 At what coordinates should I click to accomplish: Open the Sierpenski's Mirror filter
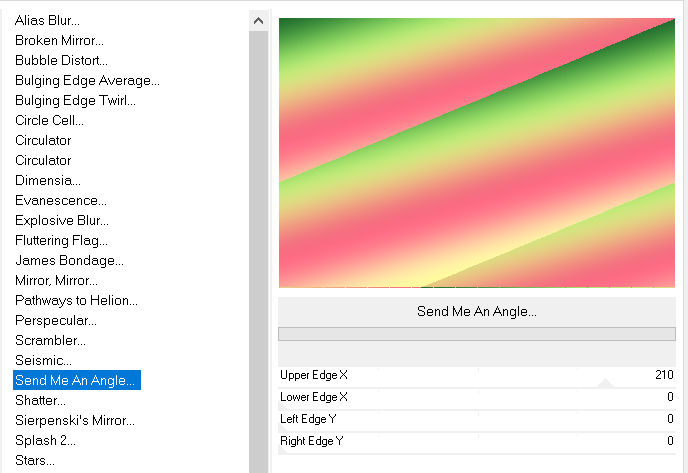(x=74, y=420)
